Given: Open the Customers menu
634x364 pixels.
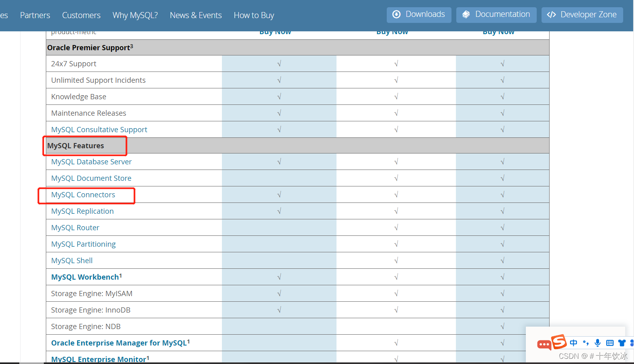Looking at the screenshot, I should [x=81, y=15].
